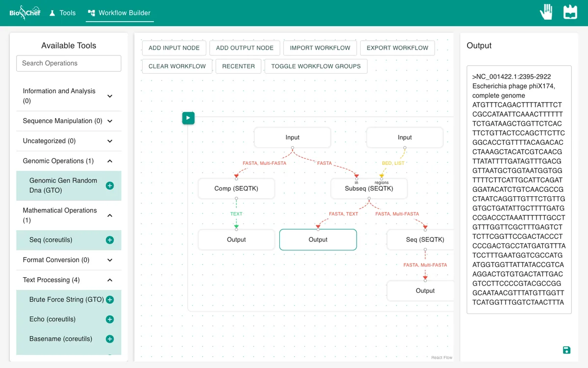Open IMPORT WORKFLOW
588x368 pixels.
point(320,48)
